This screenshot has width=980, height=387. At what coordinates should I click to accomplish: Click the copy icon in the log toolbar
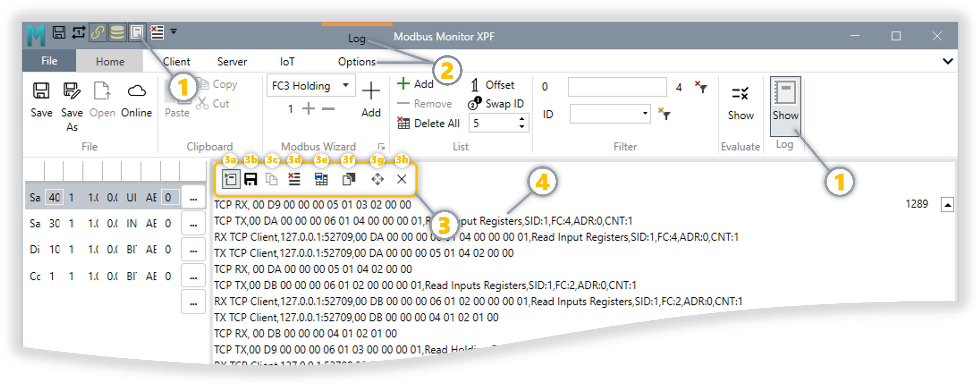click(271, 179)
